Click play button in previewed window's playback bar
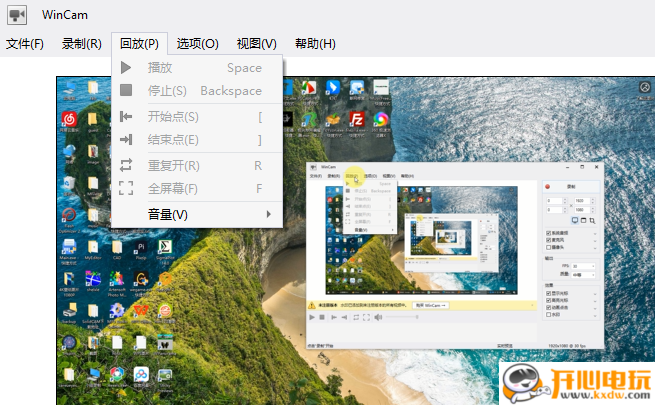Screen dimensions: 655x405 tap(312, 317)
